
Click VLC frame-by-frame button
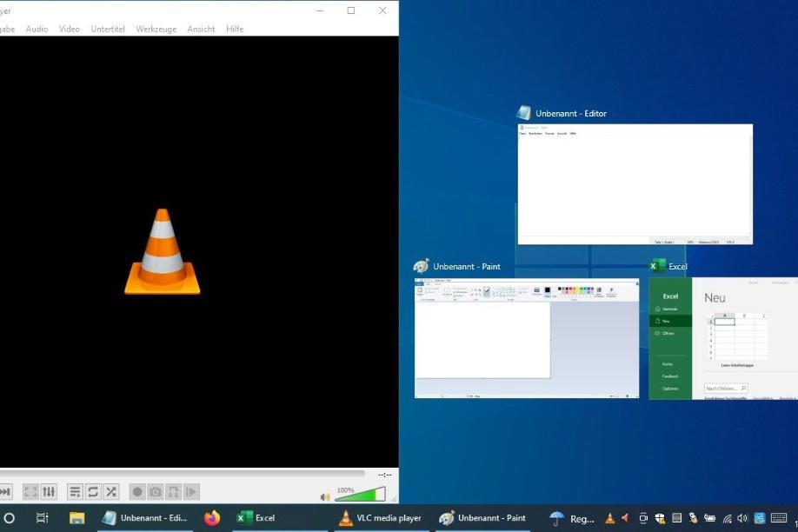tap(192, 492)
